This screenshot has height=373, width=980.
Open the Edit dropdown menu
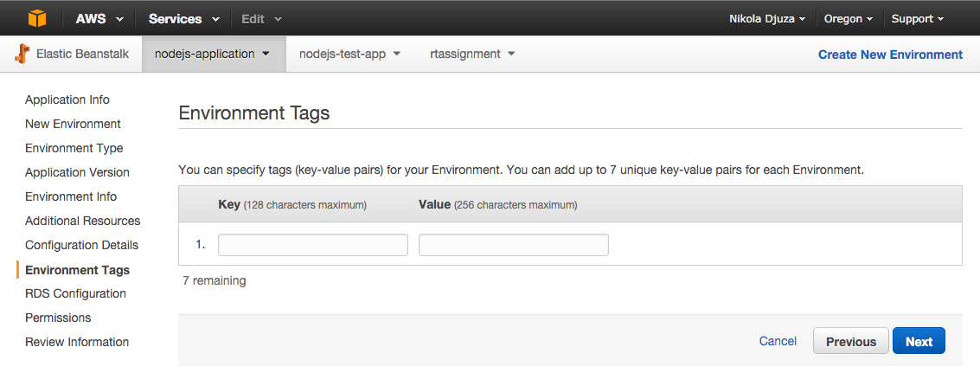261,19
